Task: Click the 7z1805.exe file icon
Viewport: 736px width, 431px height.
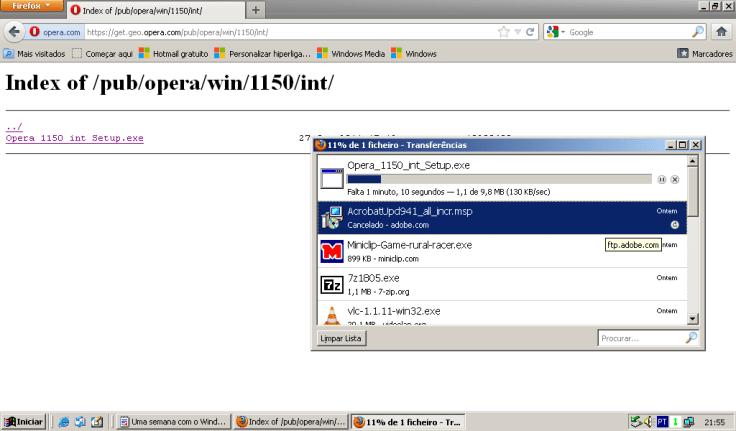Action: click(332, 285)
